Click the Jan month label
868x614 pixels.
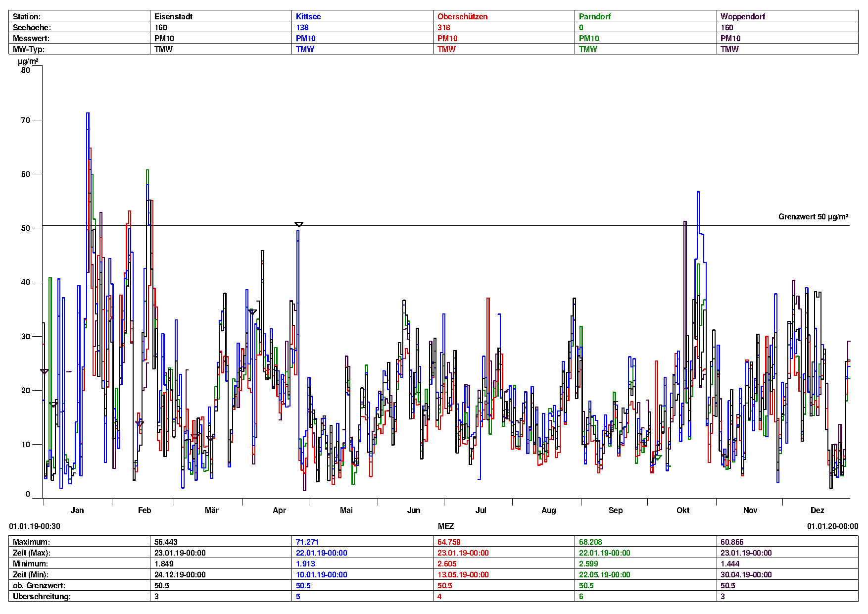point(77,510)
